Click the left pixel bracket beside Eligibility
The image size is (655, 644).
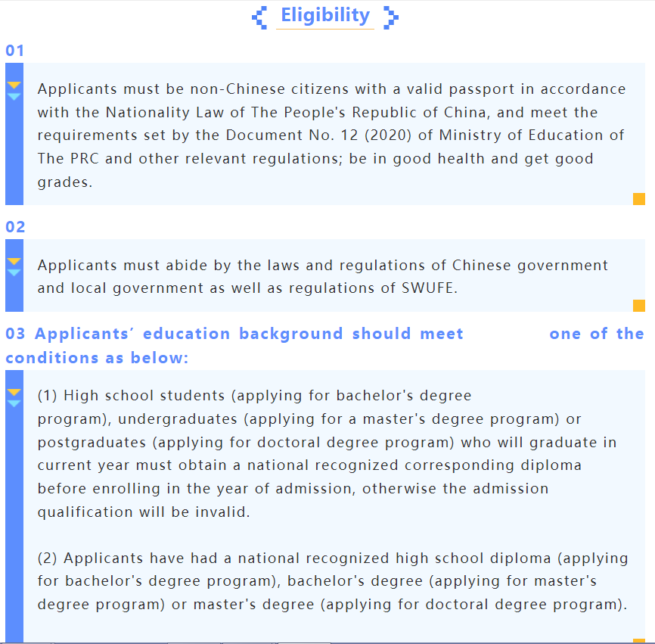[259, 17]
